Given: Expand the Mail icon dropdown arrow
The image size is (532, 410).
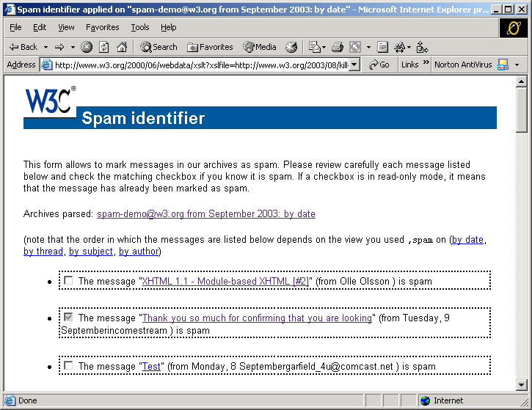Looking at the screenshot, I should point(324,47).
